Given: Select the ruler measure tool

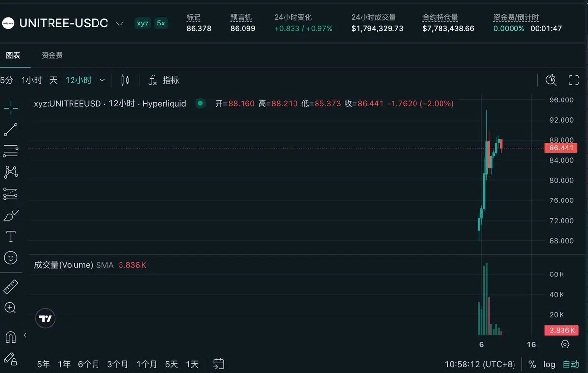Looking at the screenshot, I should [11, 287].
